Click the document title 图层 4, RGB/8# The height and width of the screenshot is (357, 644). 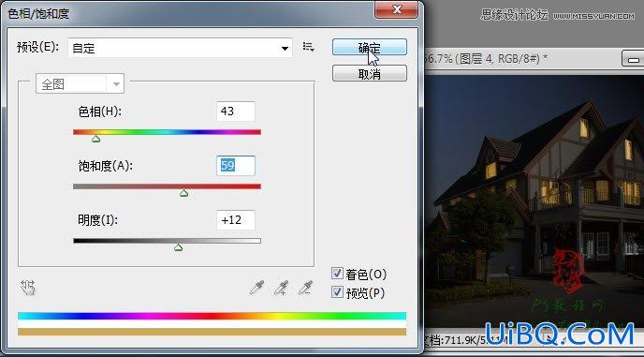(499, 59)
